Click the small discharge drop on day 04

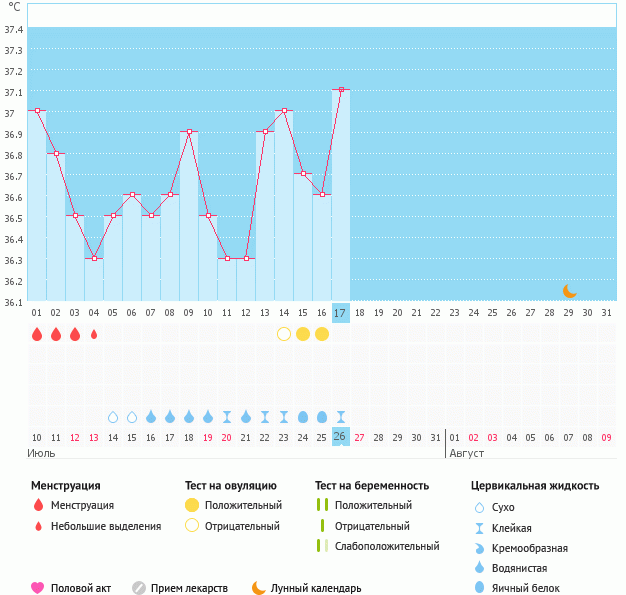(x=94, y=334)
